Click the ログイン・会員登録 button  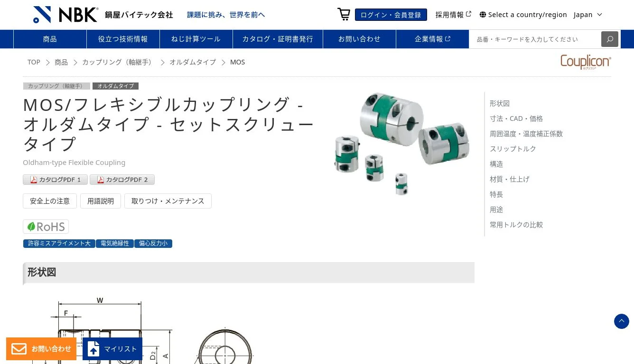391,15
